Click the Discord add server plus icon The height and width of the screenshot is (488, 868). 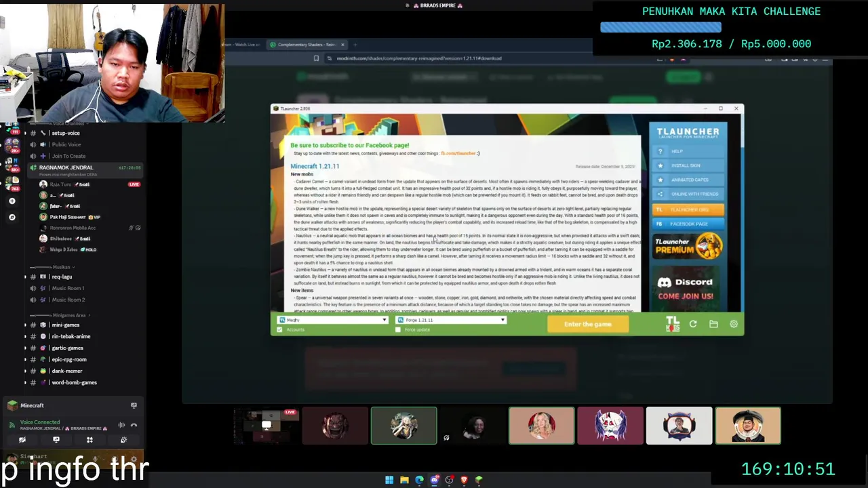click(12, 201)
